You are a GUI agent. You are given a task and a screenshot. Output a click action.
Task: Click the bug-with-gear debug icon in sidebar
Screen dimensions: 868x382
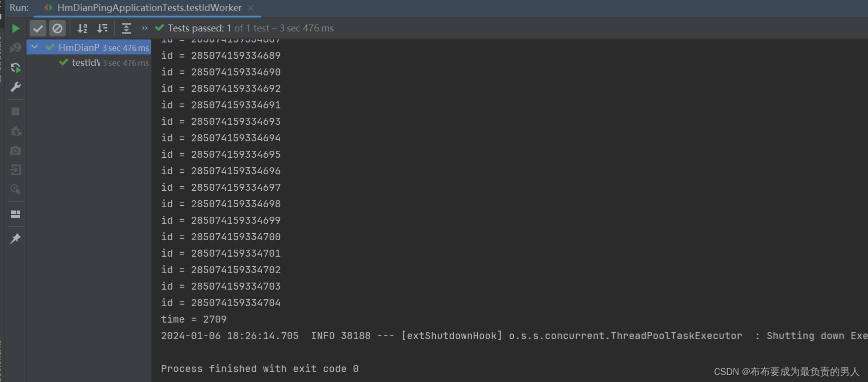tap(15, 131)
